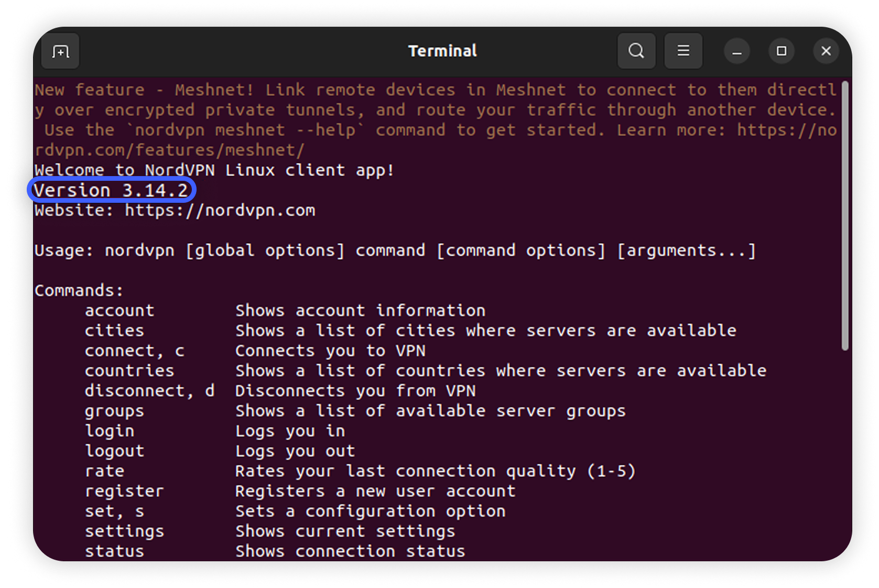The height and width of the screenshot is (588, 879).
Task: Close the Terminal window
Action: 826,51
